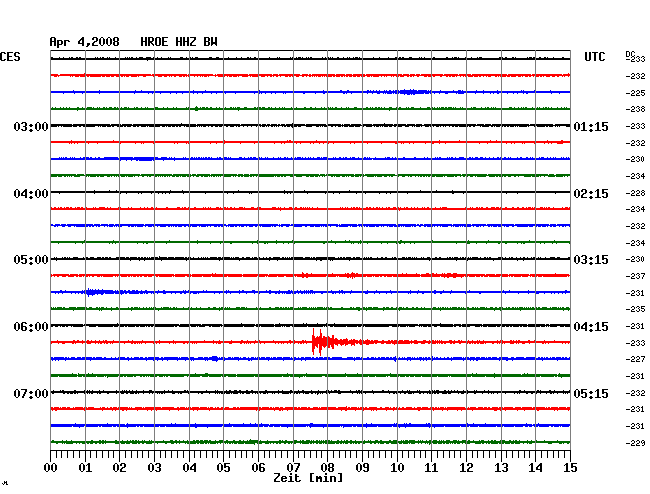
Task: Click the "UTC" column header
Action: click(x=594, y=57)
